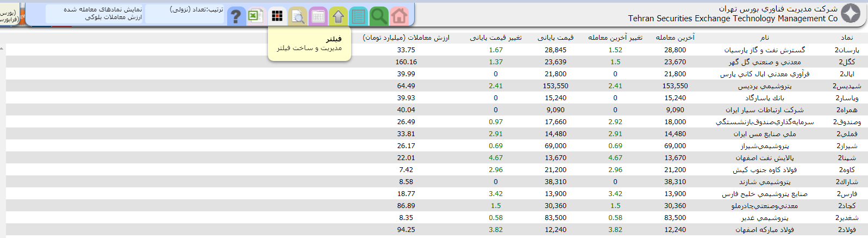The width and height of the screenshot is (868, 238).
Task: Click the trade value 86.89
Action: click(x=406, y=205)
